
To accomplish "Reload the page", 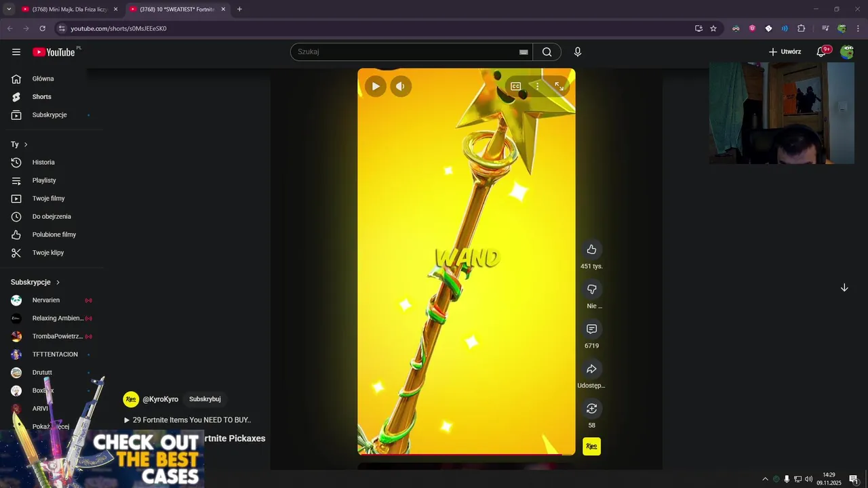I will pyautogui.click(x=42, y=28).
